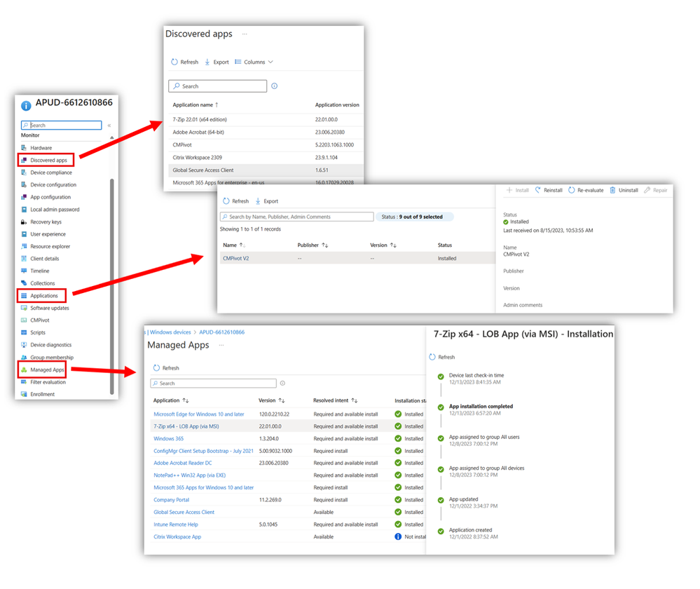Click the Managed Apps search field
The image size is (700, 589).
[214, 383]
